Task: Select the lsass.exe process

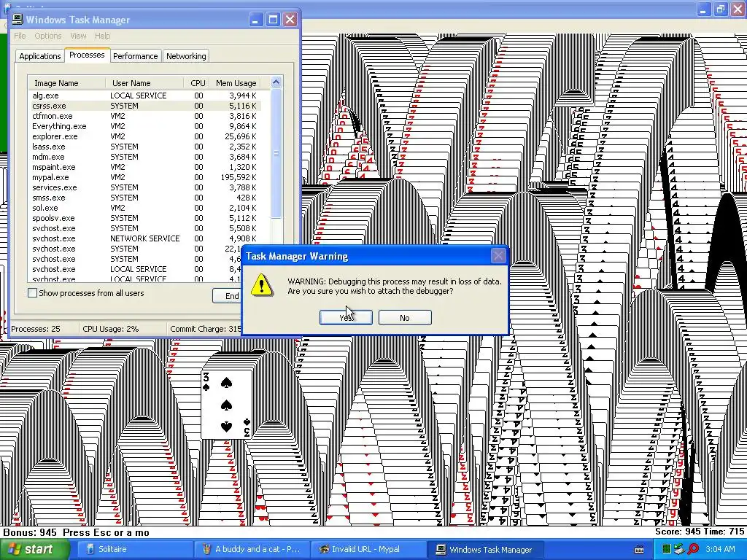Action: pyautogui.click(x=144, y=147)
